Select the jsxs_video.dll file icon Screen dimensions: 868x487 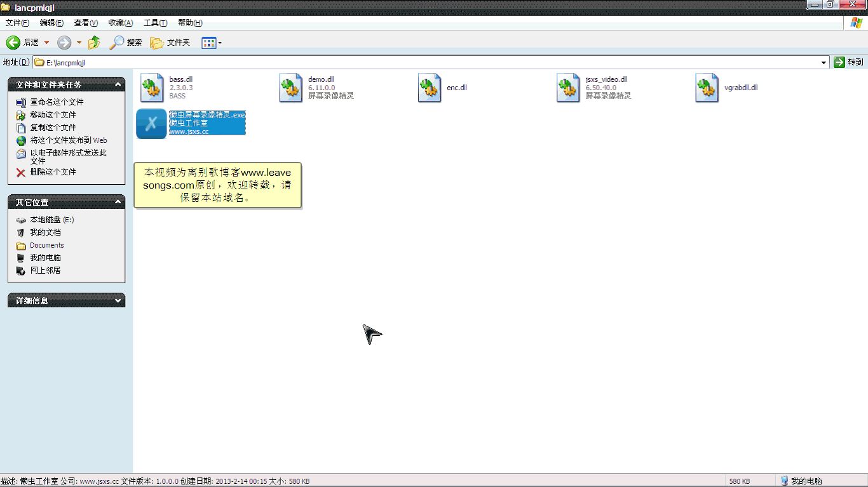click(568, 88)
